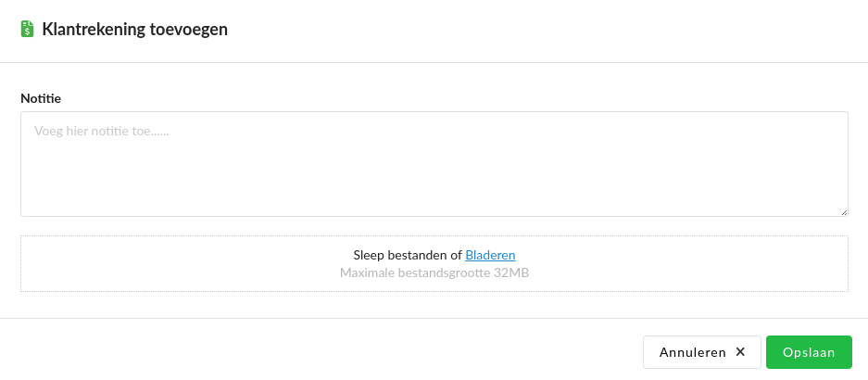
Task: Click the 'Sleep bestanden of' text
Action: click(x=407, y=255)
